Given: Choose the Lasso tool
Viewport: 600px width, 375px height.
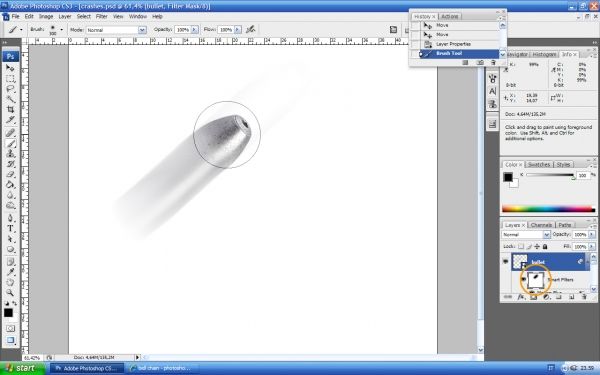Looking at the screenshot, I should (10, 89).
